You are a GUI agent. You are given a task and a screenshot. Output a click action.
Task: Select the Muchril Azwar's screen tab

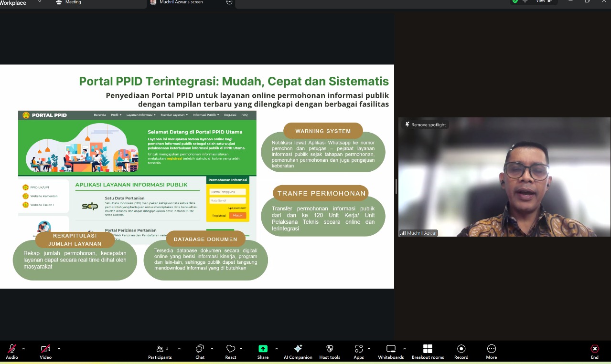point(181,2)
